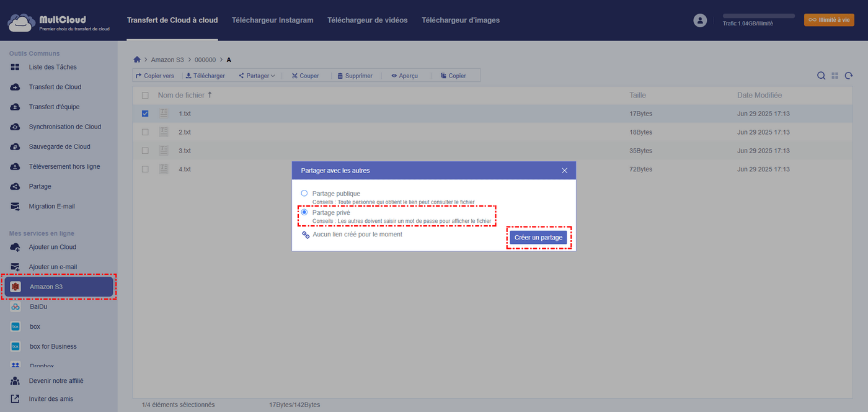Click the traffic usage progress bar
Image resolution: width=868 pixels, height=412 pixels.
pyautogui.click(x=759, y=16)
